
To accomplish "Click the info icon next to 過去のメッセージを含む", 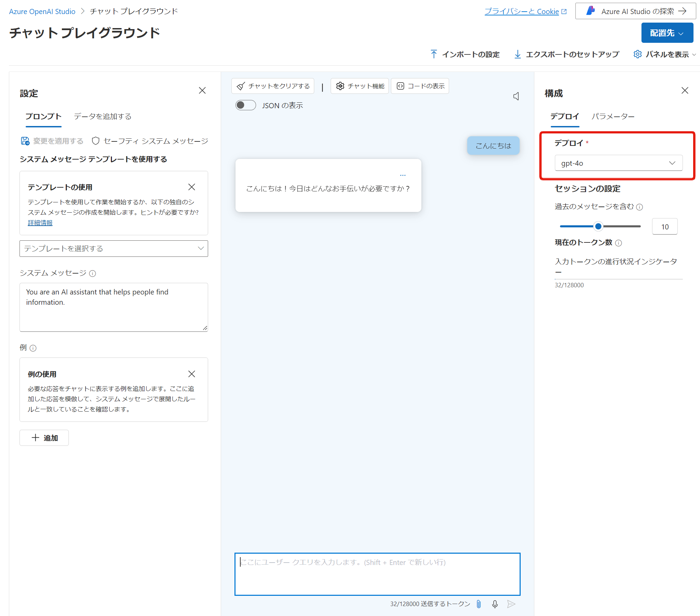I will coord(639,207).
